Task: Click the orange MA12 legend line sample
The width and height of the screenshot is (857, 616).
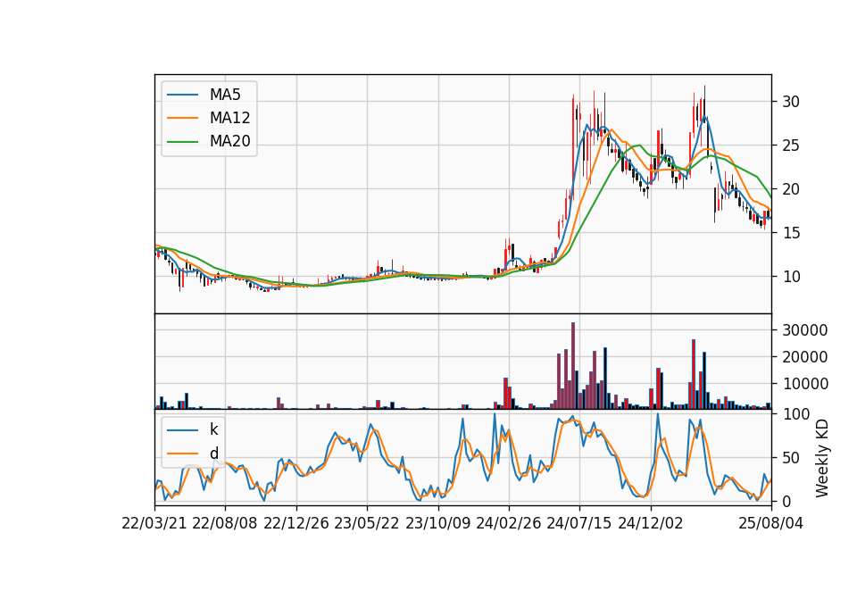Action: pos(182,118)
